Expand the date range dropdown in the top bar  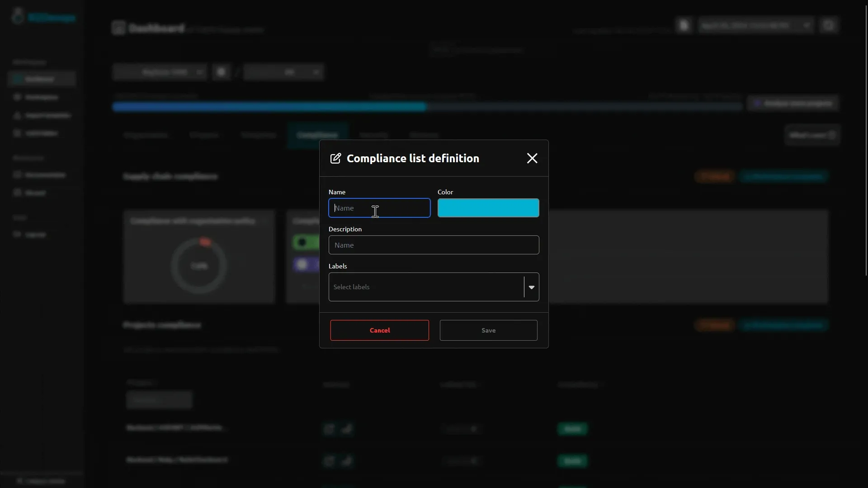pos(807,25)
